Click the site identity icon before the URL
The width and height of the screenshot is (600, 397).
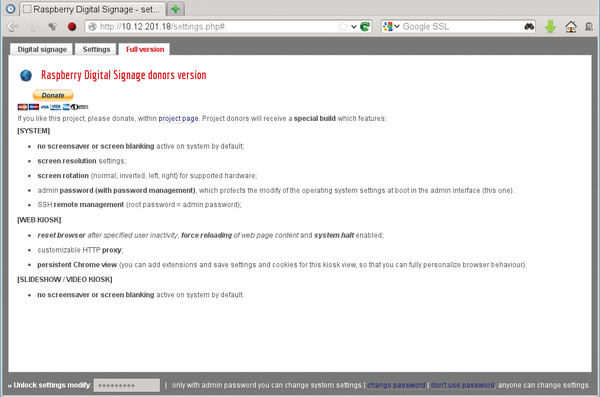coord(92,26)
